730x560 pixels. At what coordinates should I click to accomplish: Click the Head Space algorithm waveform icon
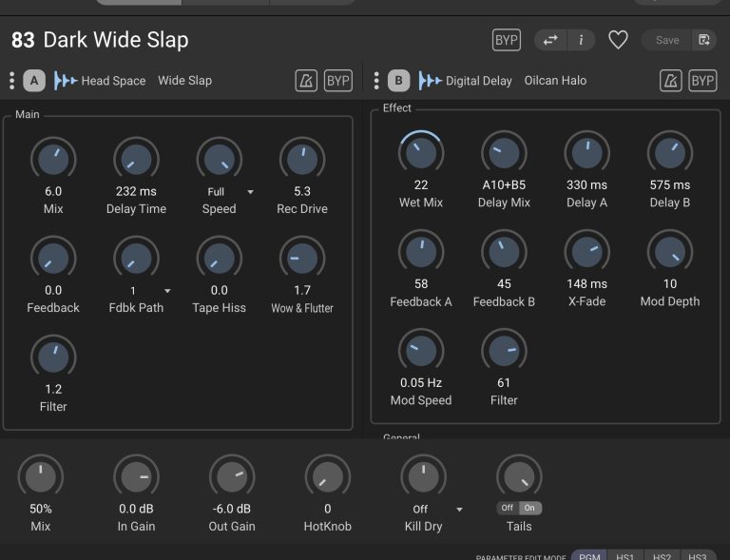(x=66, y=81)
